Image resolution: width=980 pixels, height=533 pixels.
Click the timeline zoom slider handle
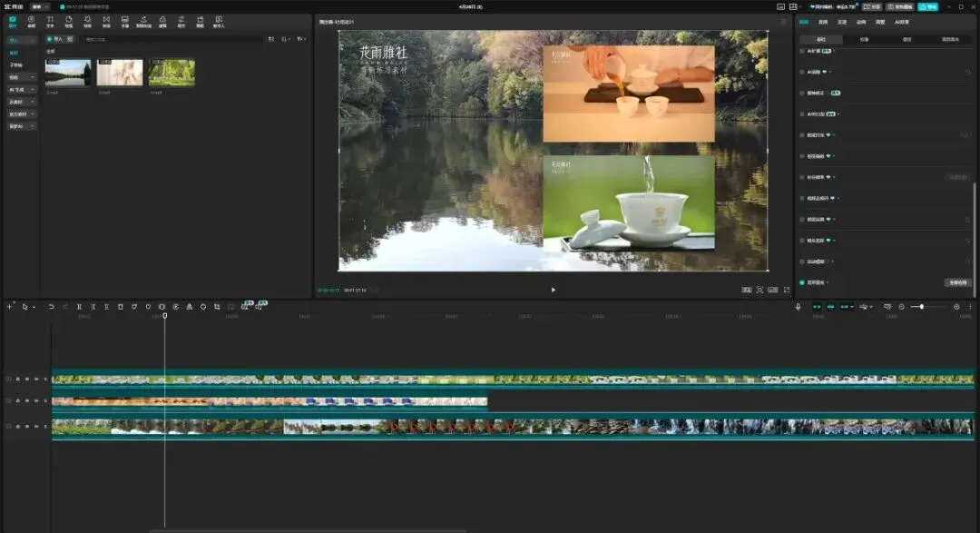coord(922,307)
